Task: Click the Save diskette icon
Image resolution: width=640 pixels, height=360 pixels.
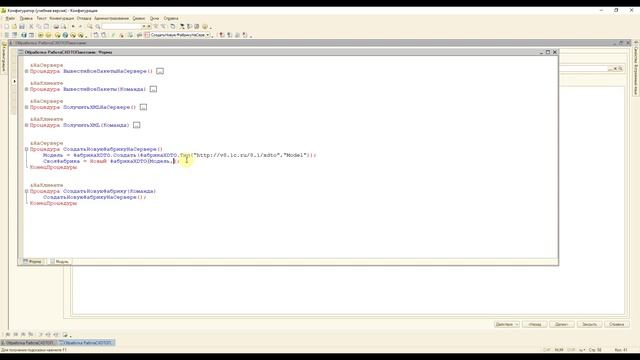Action: [x=22, y=27]
